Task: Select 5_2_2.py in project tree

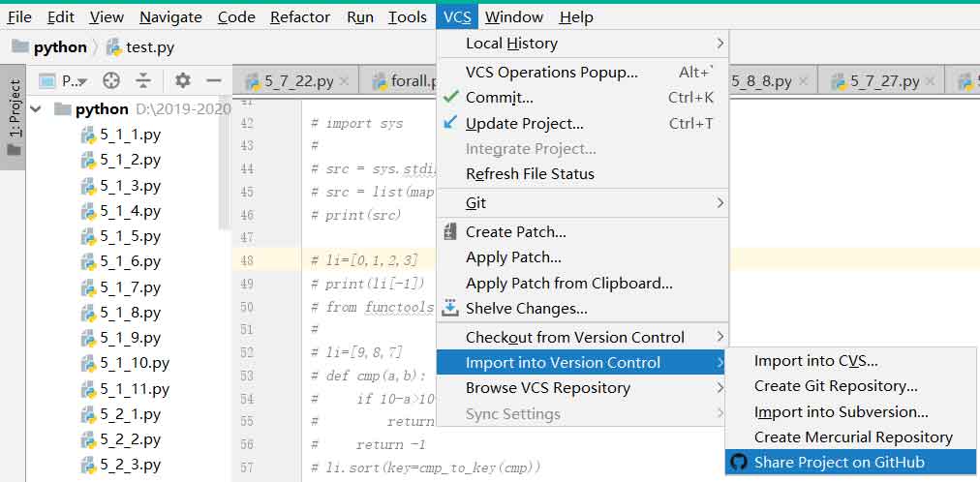Action: tap(121, 440)
